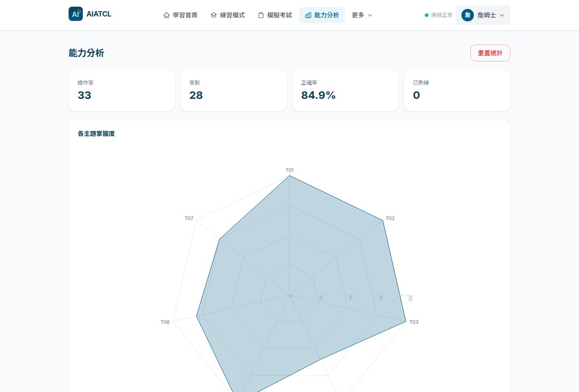Click the 重置統計 button
Screen dimensions: 579x392
coord(490,53)
